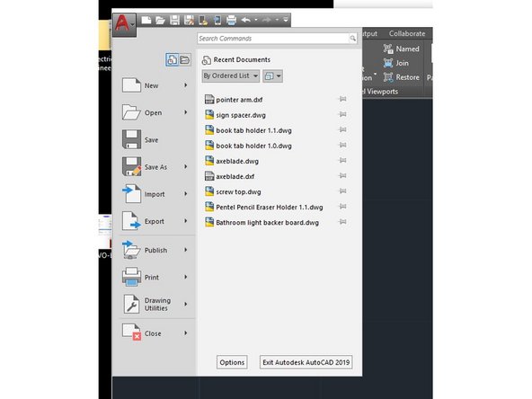The height and width of the screenshot is (399, 532).
Task: Select Export in the application menu
Action: [155, 221]
